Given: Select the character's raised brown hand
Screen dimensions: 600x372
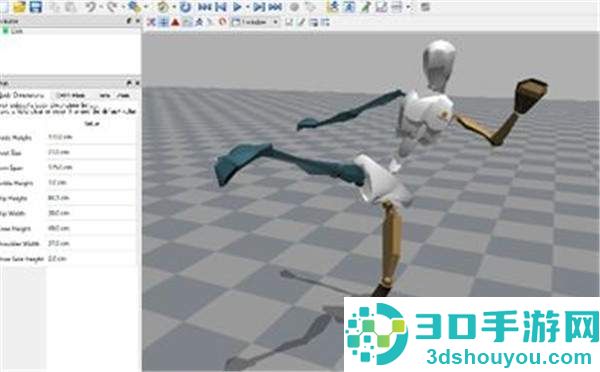Looking at the screenshot, I should pos(531,95).
